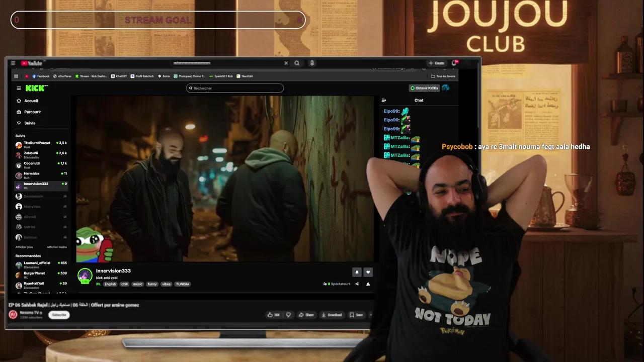This screenshot has width=644, height=362.
Task: Toggle the Kick sidebar hamburger menu
Action: click(x=19, y=88)
